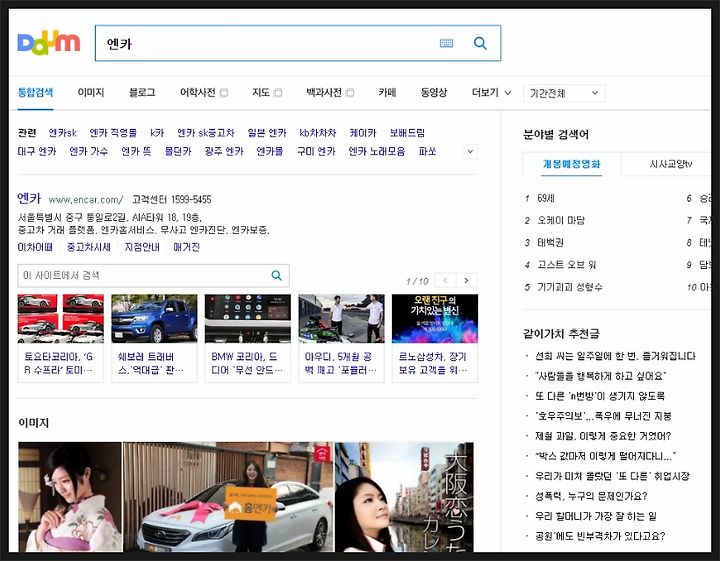Open the 기간전체 period dropdown
Viewport: 720px width, 561px height.
(564, 93)
